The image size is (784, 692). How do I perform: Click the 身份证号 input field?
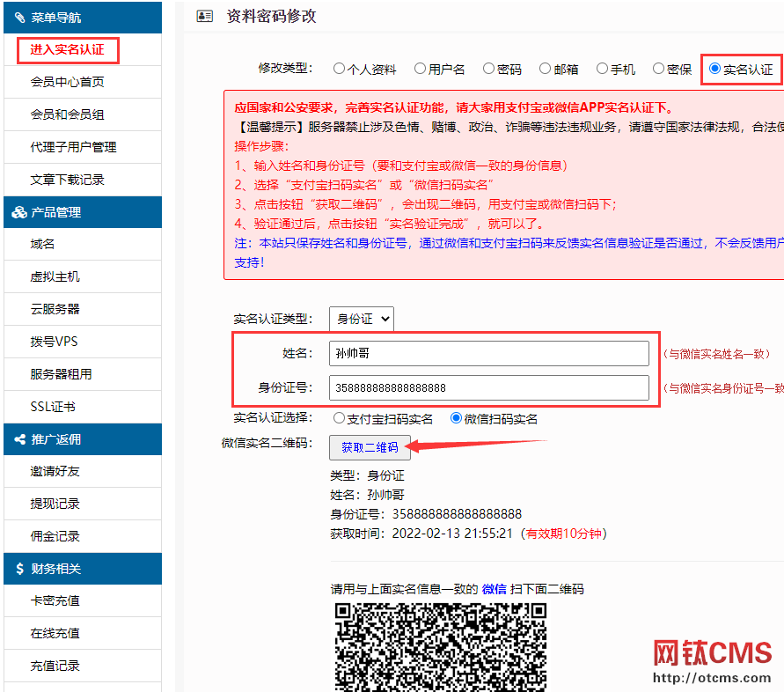(488, 387)
